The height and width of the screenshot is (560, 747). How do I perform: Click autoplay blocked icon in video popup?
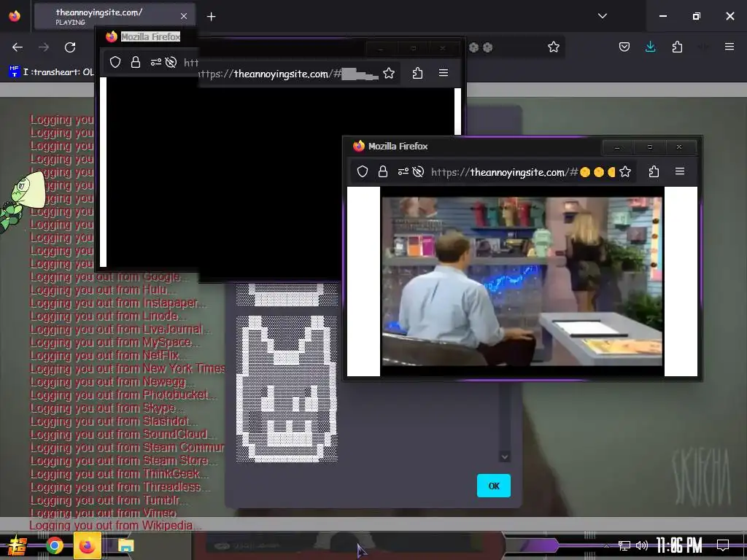418,171
